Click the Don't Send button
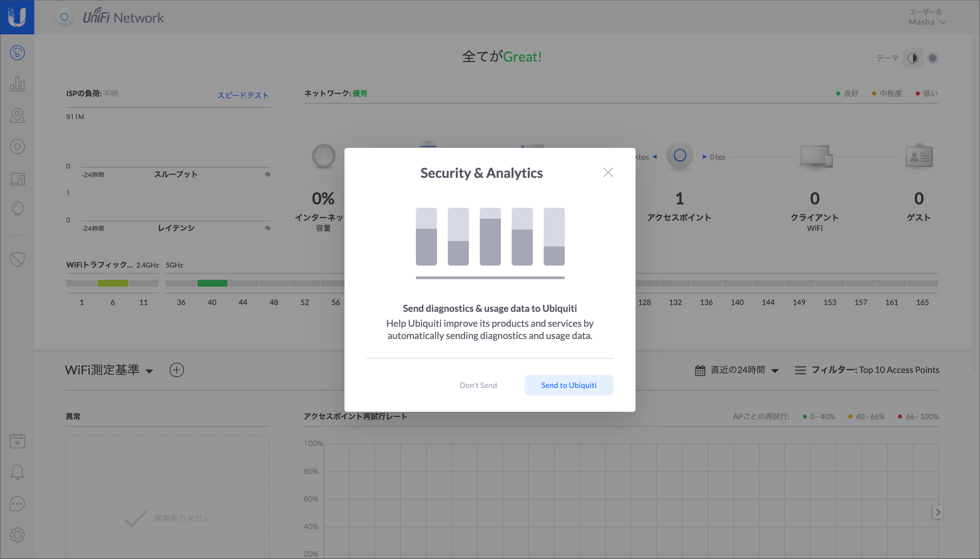 (478, 385)
